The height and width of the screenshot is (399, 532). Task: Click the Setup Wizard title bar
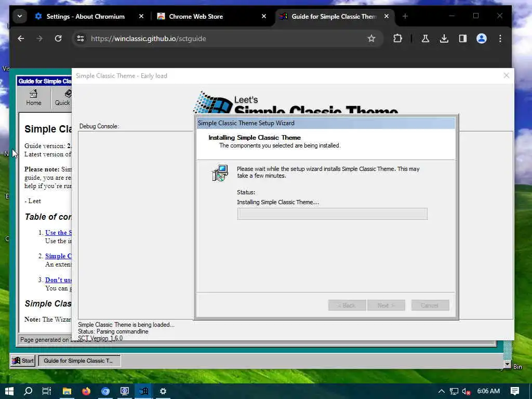pos(326,123)
